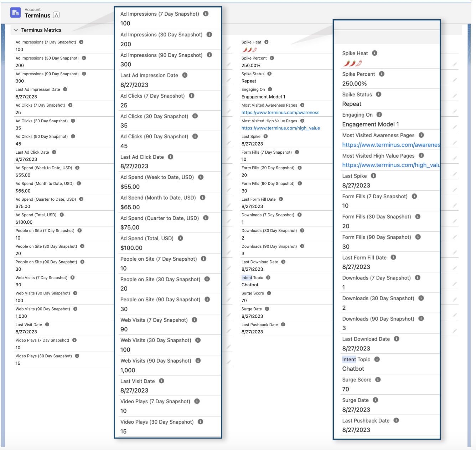Info icon beside small-print Last Spike label
The height and width of the screenshot is (450, 476).
point(266,136)
